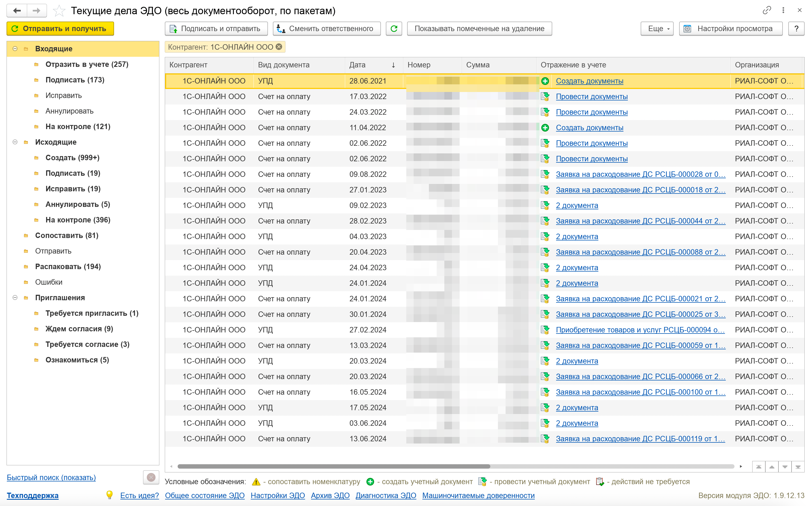This screenshot has height=506, width=812.
Task: Click the Отправить и получить button
Action: (x=60, y=29)
